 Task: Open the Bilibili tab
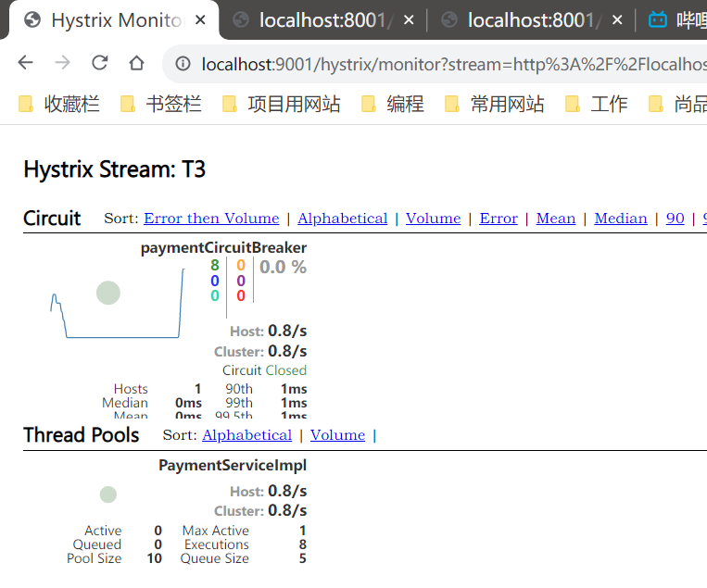(676, 19)
